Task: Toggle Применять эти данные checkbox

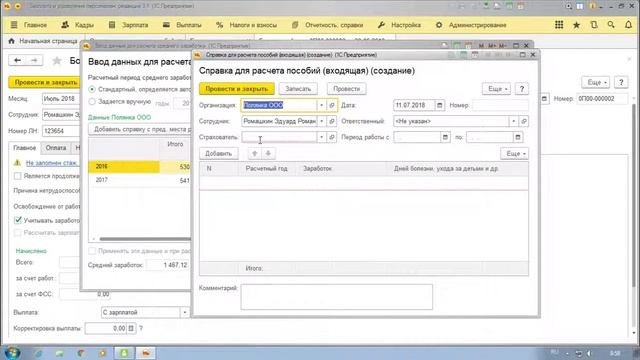Action: [x=92, y=251]
